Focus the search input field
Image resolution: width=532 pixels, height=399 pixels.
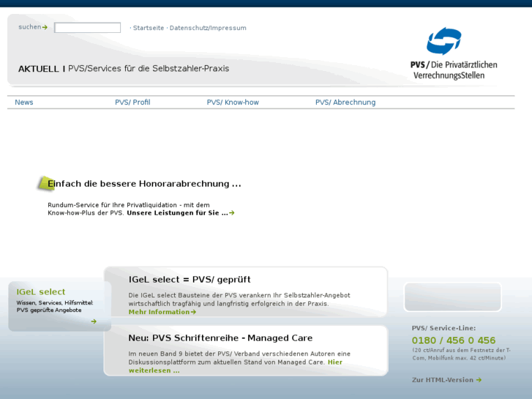87,28
